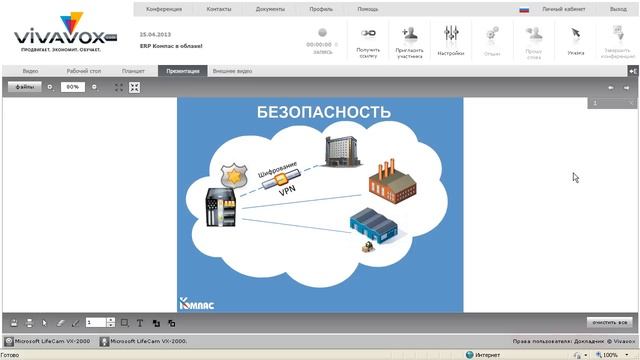Switch to the Планшет tab
Viewport: 640px width, 360px height.
click(x=133, y=71)
